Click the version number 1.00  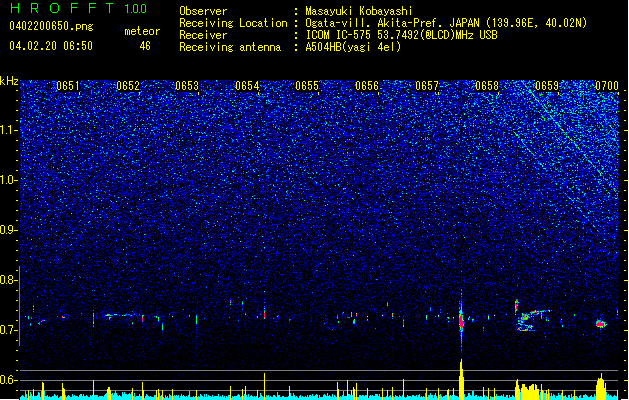pyautogui.click(x=136, y=9)
